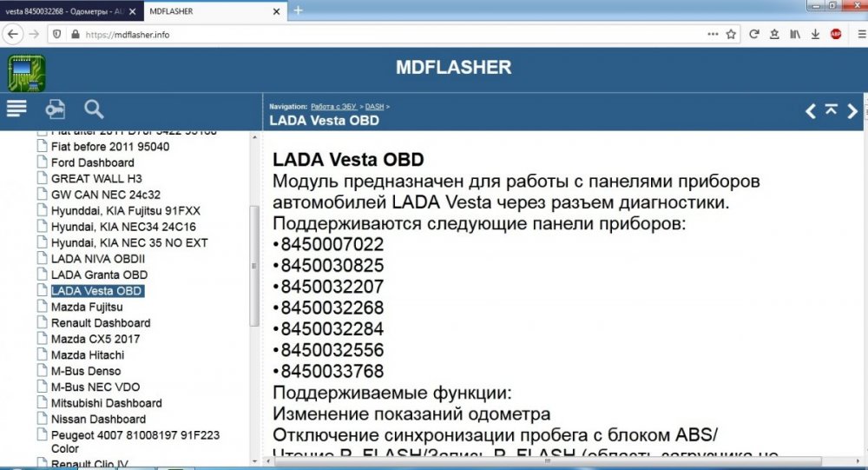Screen dimensions: 868x470
Task: Open Fiat before 2011 95040 topic
Action: (x=110, y=146)
